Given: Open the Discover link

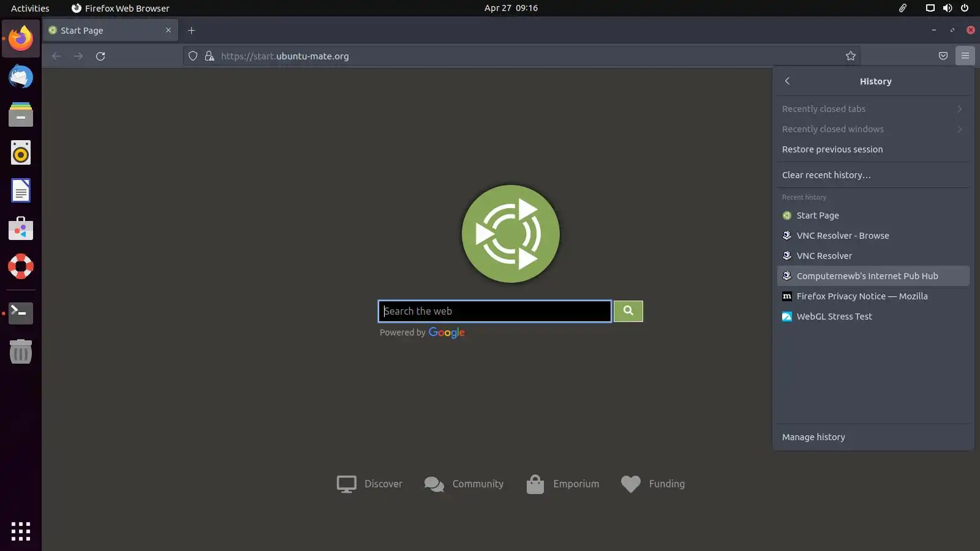Looking at the screenshot, I should pos(369,484).
